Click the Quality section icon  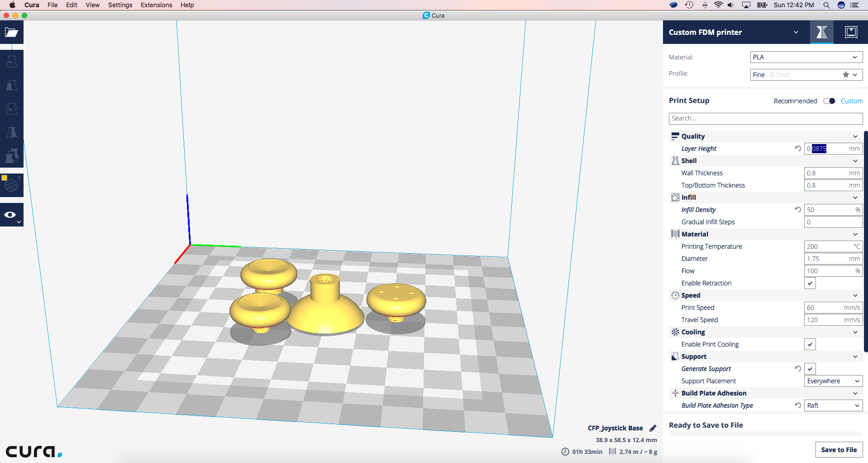point(675,136)
